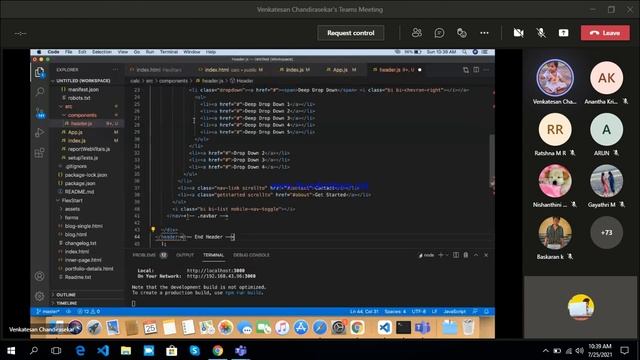Open package.json in the Explorer tree
This screenshot has height=360, width=640.
[80, 183]
